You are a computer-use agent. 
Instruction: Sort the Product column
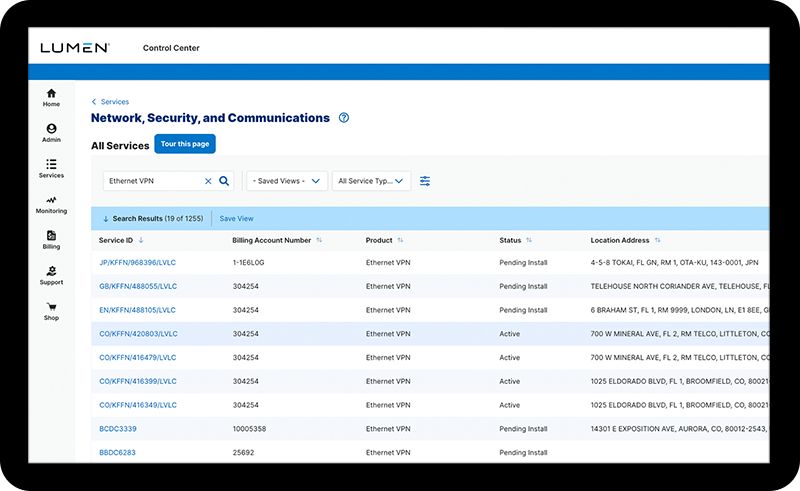coord(400,240)
